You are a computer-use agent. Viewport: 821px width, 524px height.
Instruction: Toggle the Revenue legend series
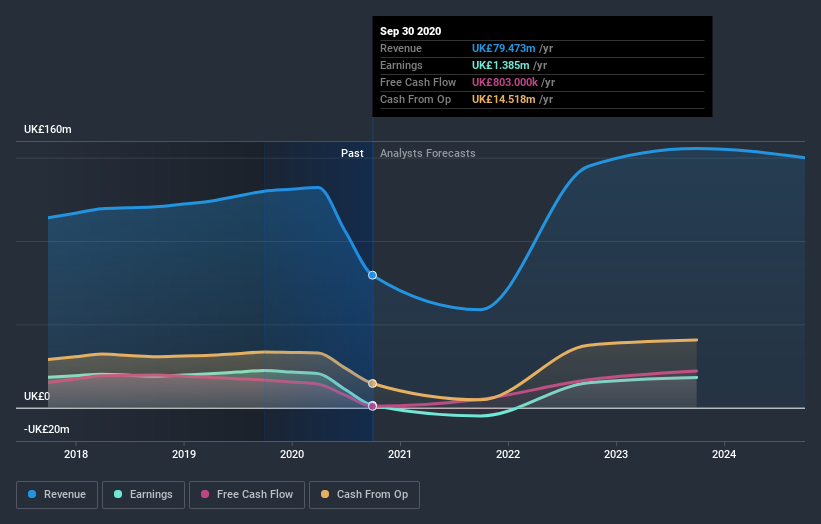coord(57,495)
